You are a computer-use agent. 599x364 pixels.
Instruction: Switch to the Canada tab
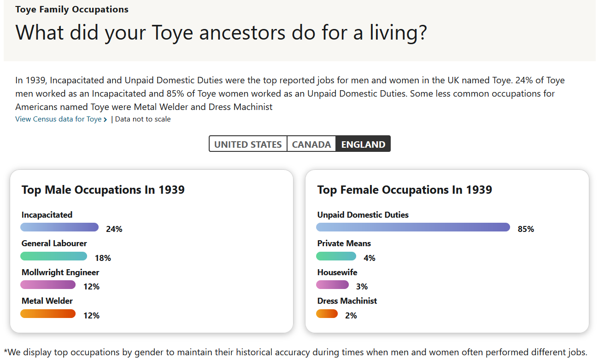(311, 144)
